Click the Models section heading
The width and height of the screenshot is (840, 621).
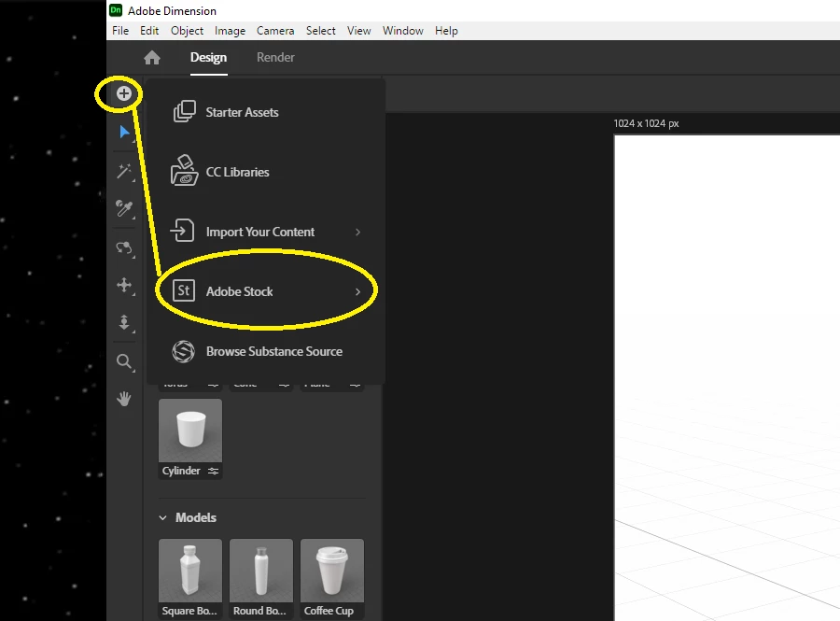tap(196, 517)
